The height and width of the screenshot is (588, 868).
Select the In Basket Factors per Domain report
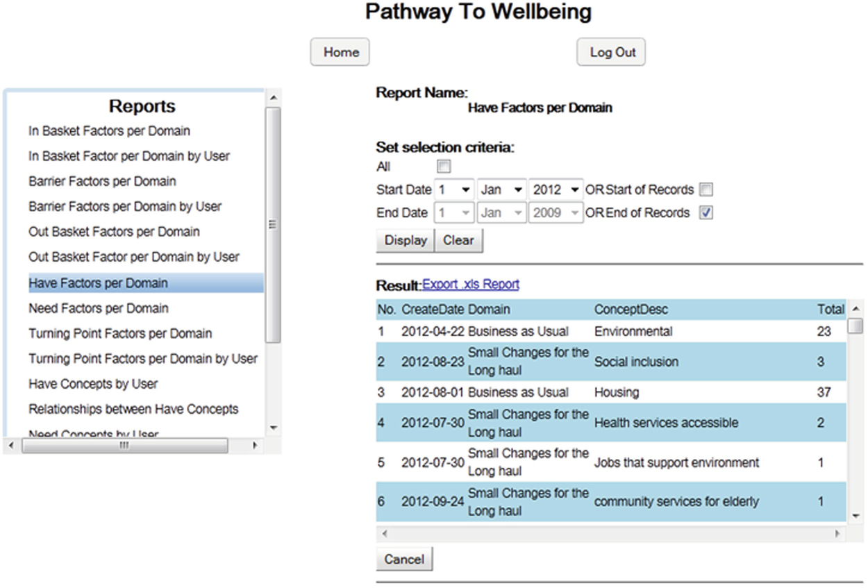click(109, 131)
